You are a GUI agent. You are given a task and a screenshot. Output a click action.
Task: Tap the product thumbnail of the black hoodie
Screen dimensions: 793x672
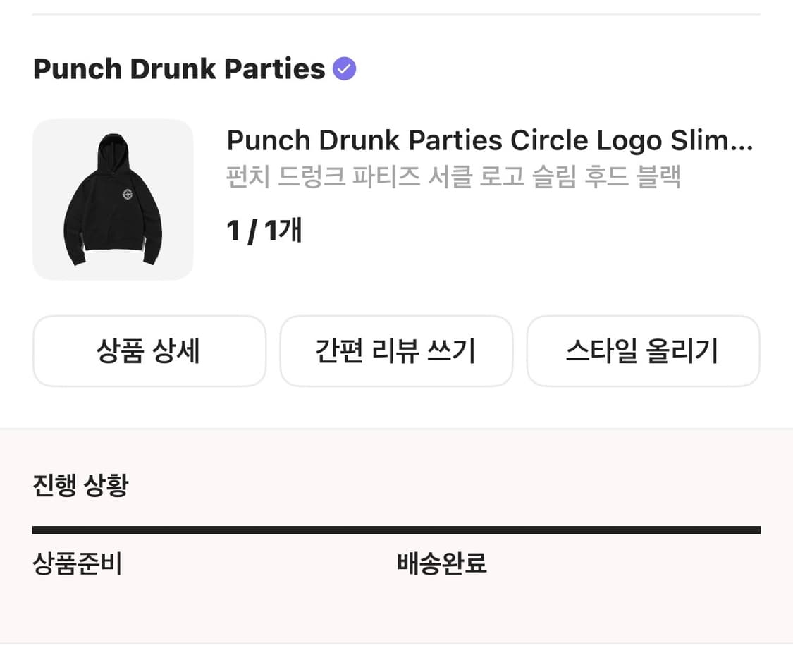(x=113, y=200)
